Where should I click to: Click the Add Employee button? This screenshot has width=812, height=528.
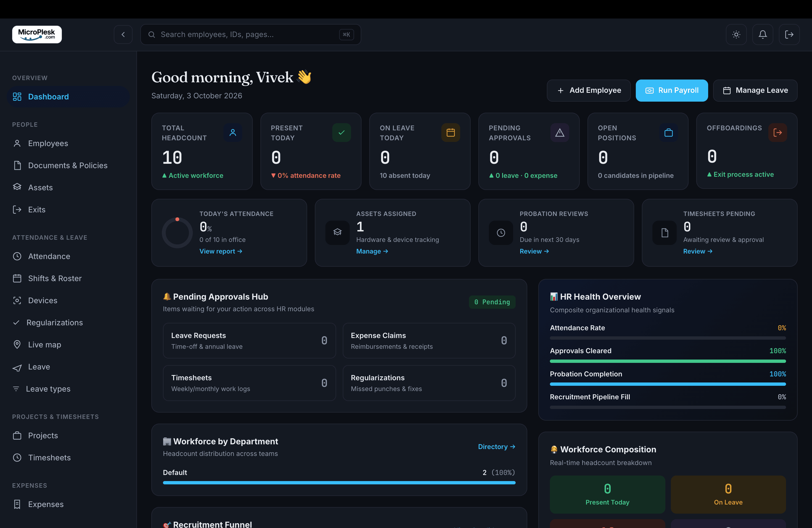pyautogui.click(x=589, y=90)
